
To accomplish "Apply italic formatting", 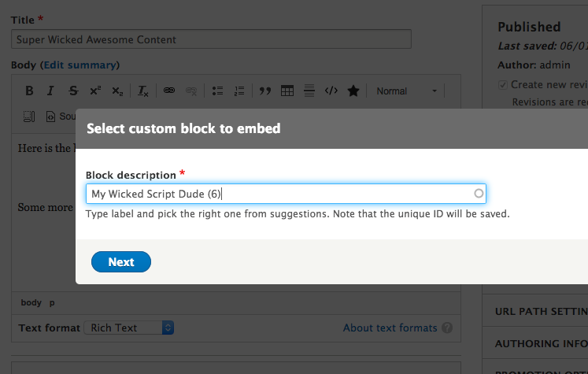I will point(51,91).
